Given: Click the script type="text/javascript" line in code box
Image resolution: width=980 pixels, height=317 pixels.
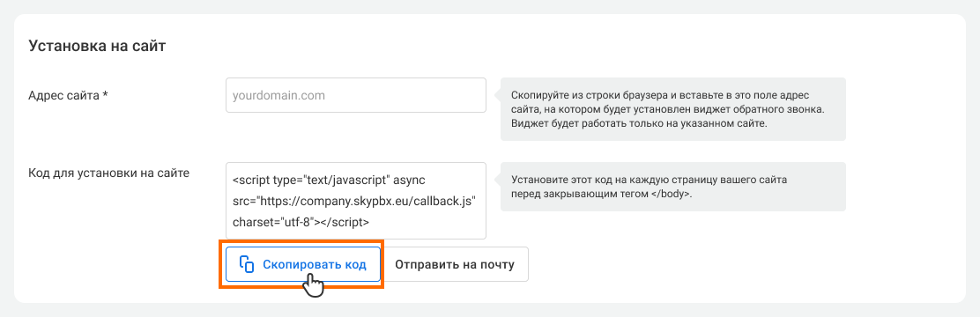Looking at the screenshot, I should click(329, 181).
